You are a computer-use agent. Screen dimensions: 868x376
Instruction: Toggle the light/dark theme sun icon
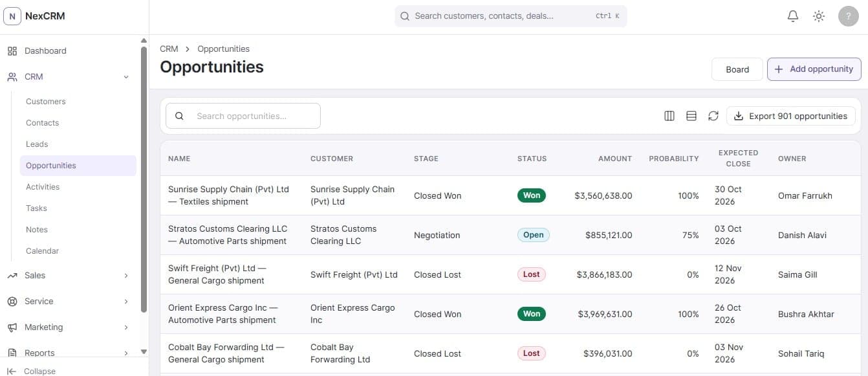[819, 16]
